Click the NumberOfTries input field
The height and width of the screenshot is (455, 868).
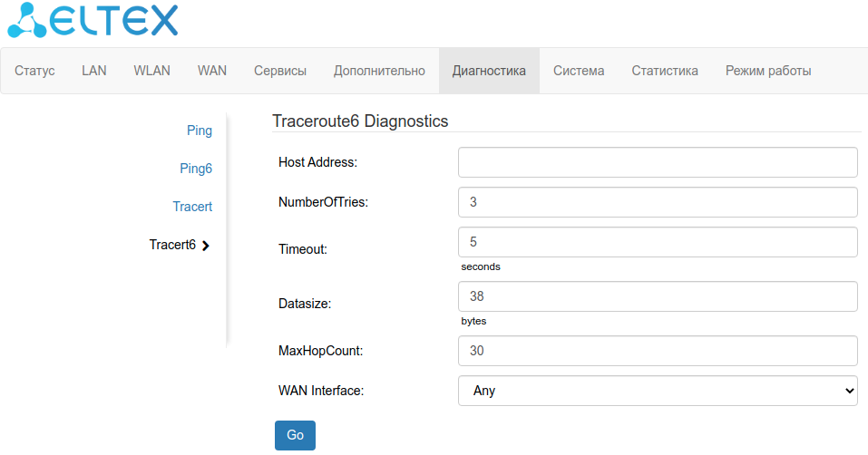click(658, 202)
